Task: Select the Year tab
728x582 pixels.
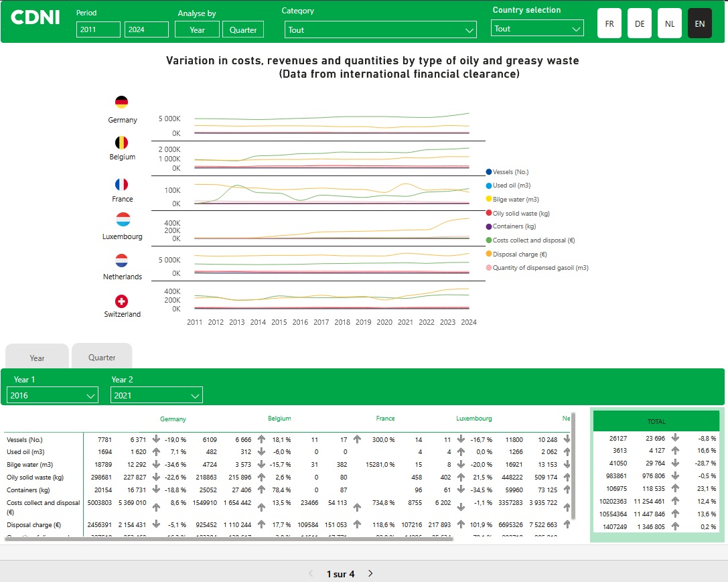Action: pos(37,358)
